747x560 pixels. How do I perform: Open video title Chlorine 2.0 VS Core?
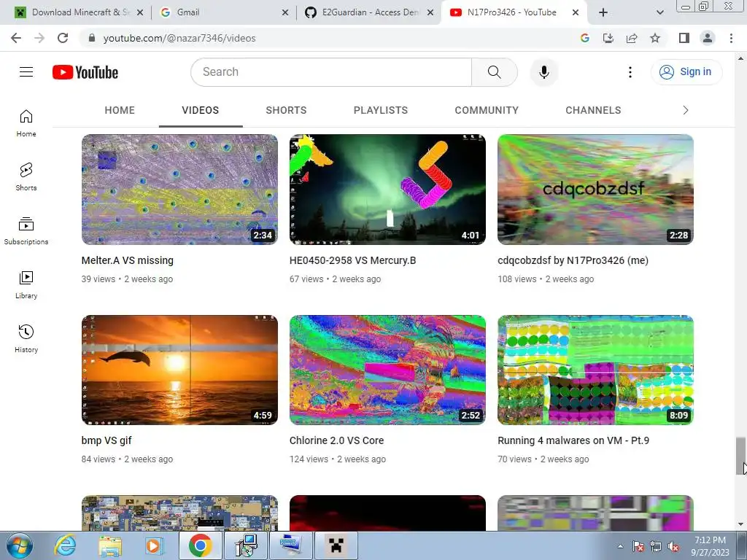tap(336, 440)
